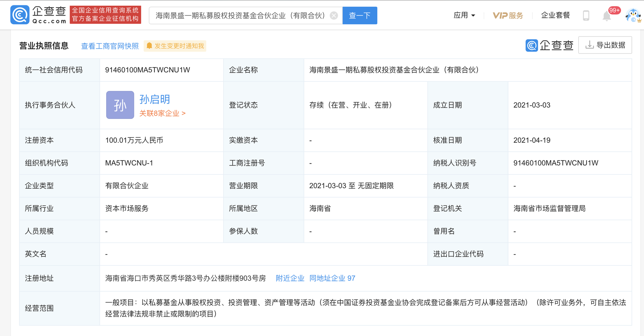Screen dimensions: 644x336
Task: Select registration status 存续（在营、开业、在册）
Action: [351, 105]
